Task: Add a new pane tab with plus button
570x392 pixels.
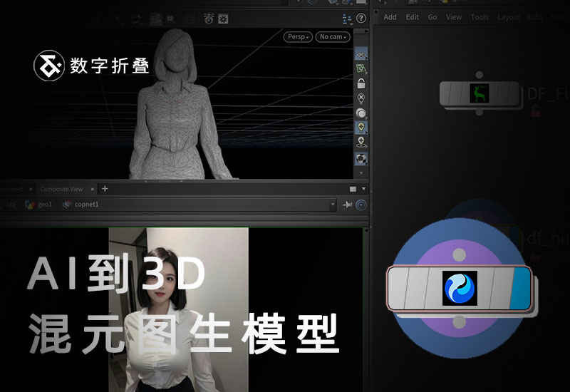Action: tap(105, 189)
